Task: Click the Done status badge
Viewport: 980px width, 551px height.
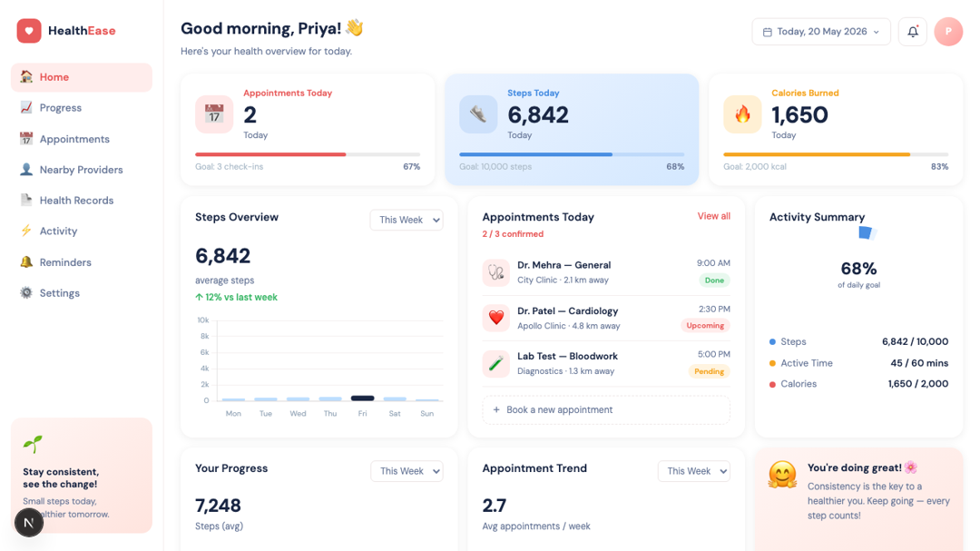Action: tap(714, 280)
